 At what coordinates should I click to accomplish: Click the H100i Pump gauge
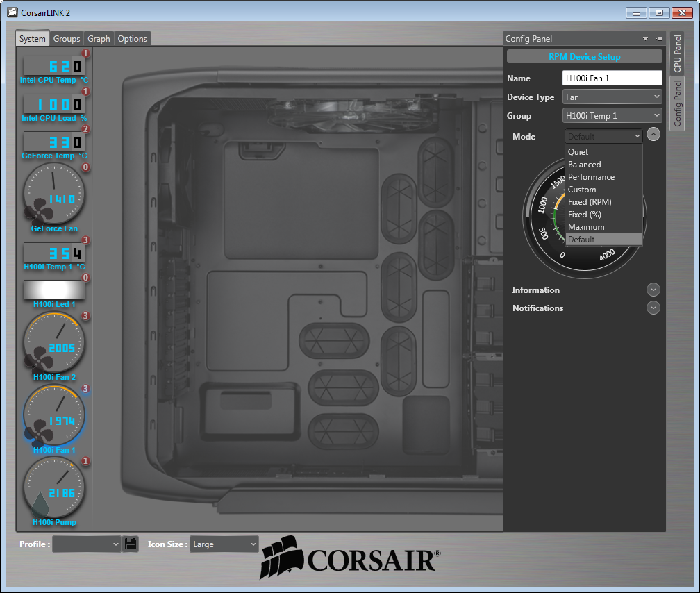click(54, 492)
